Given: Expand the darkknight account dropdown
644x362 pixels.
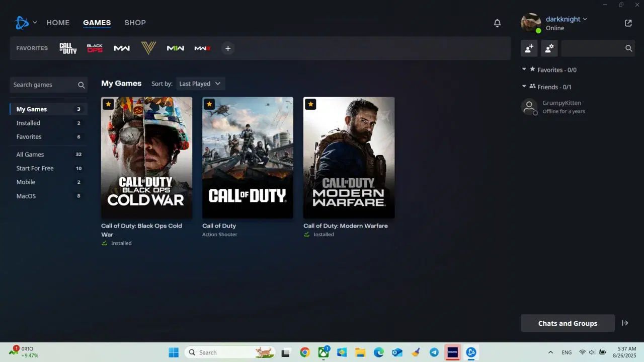Looking at the screenshot, I should point(585,19).
